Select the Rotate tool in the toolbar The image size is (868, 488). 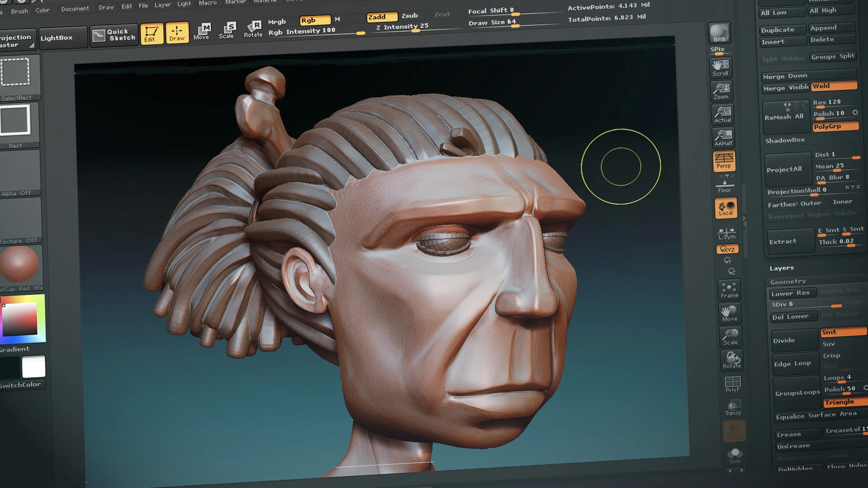253,29
